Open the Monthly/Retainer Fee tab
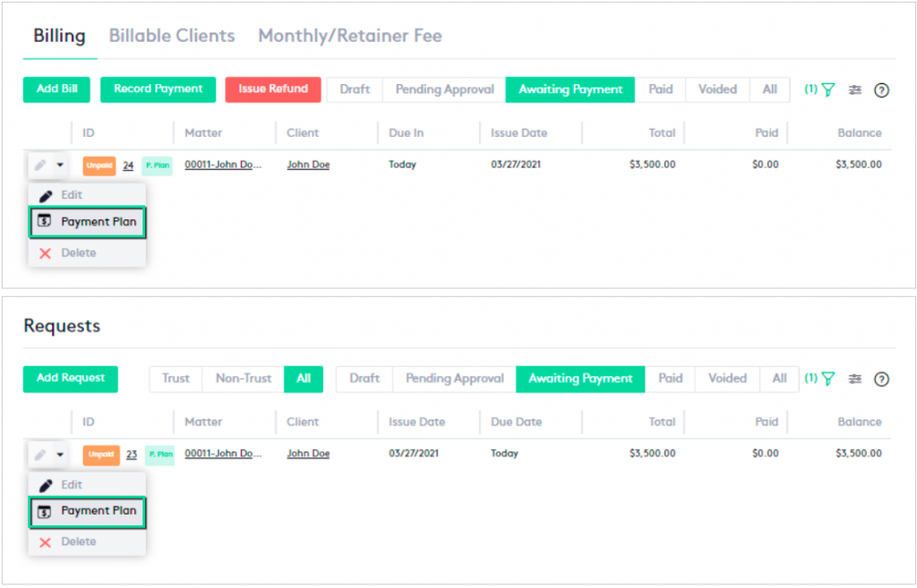Image resolution: width=917 pixels, height=588 pixels. [x=349, y=37]
